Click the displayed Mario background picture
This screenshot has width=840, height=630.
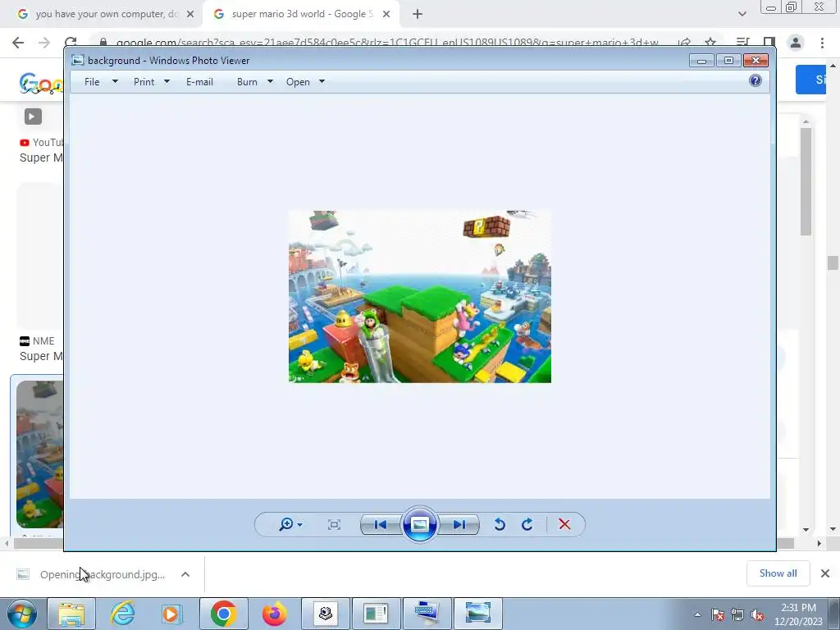click(x=420, y=296)
